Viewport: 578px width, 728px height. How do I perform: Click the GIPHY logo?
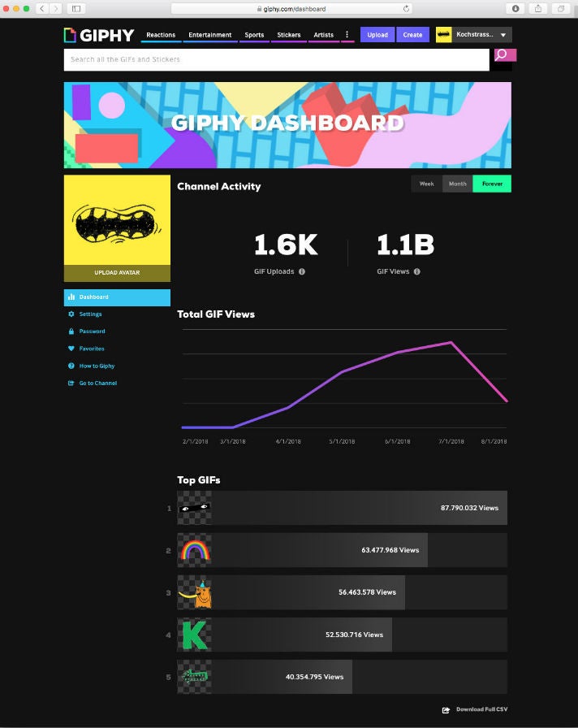[99, 35]
